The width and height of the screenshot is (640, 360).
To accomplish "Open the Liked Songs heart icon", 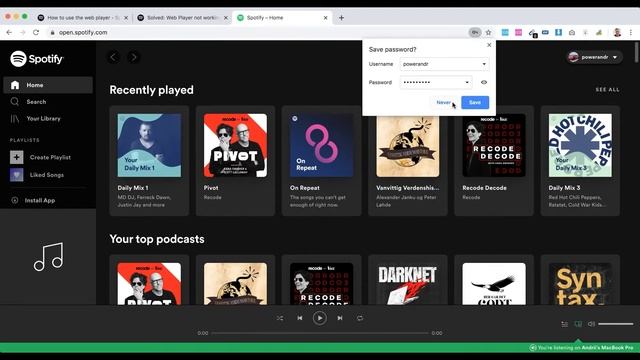I will tap(17, 175).
